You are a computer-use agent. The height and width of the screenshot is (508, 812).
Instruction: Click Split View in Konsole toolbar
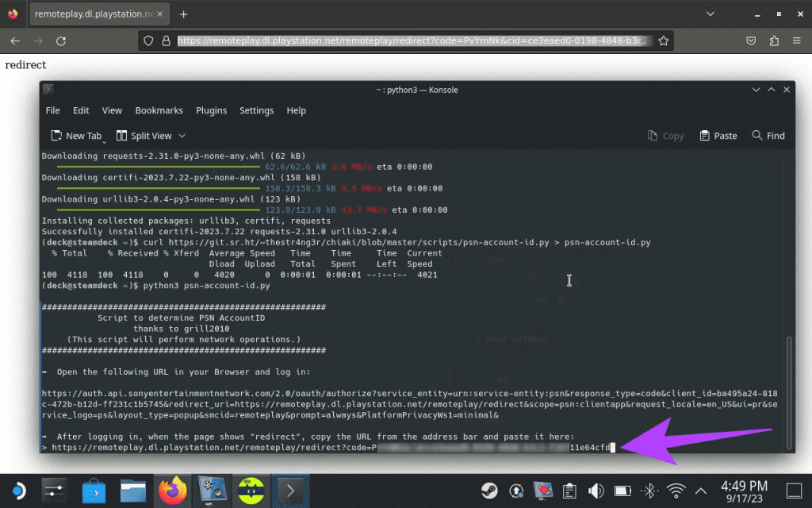(144, 136)
